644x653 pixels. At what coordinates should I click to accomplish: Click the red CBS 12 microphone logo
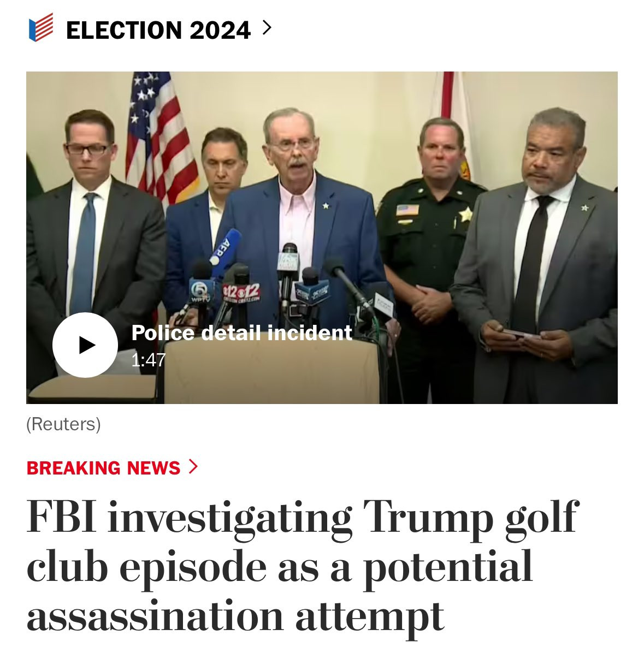tap(241, 293)
